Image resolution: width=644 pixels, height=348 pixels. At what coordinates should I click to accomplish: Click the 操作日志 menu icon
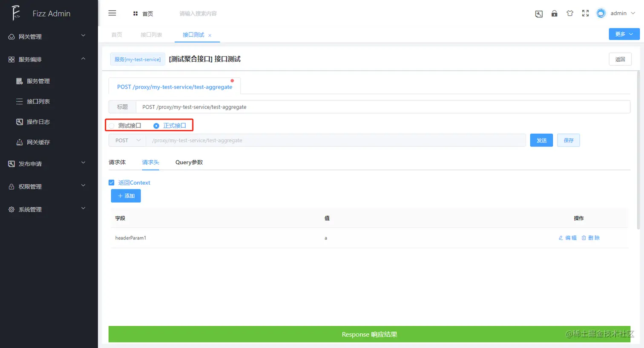pyautogui.click(x=20, y=122)
